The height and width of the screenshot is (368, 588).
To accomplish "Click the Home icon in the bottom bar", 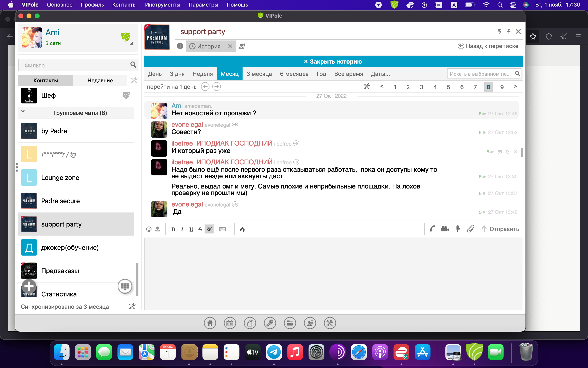I will 210,323.
